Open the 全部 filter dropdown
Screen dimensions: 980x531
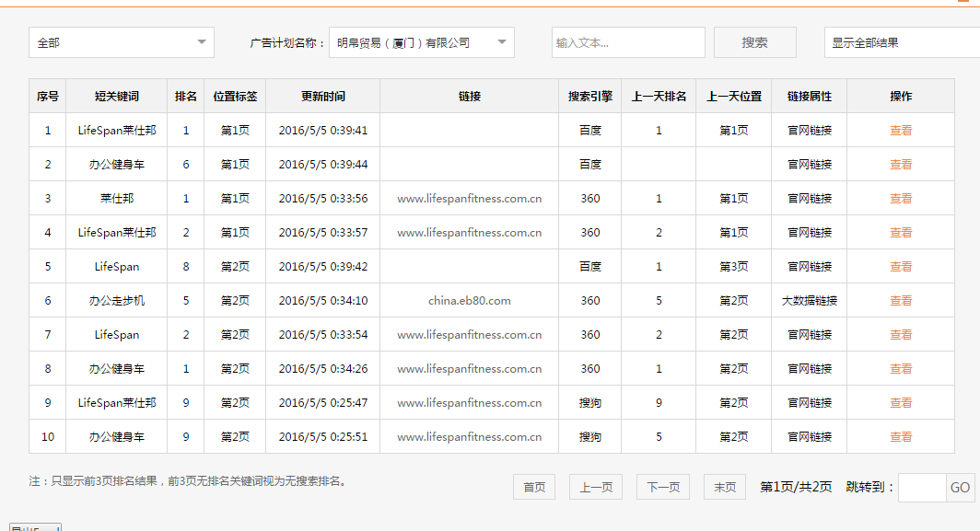[121, 41]
